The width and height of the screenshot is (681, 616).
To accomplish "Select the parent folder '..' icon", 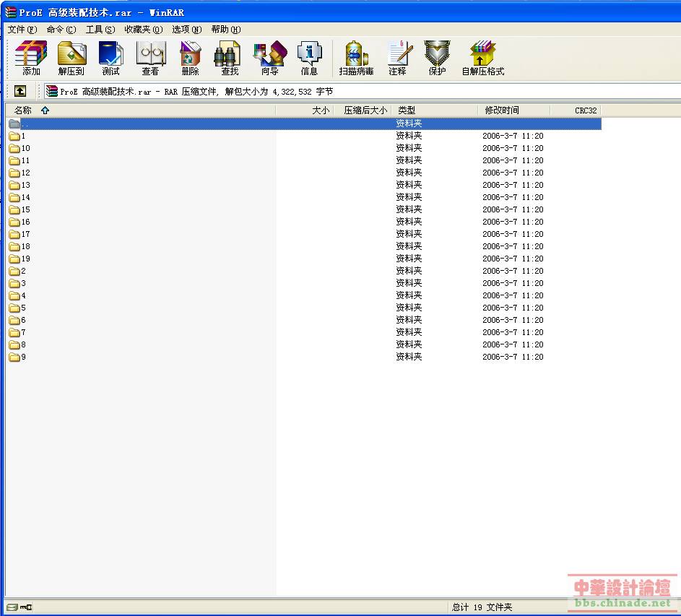I will click(14, 123).
